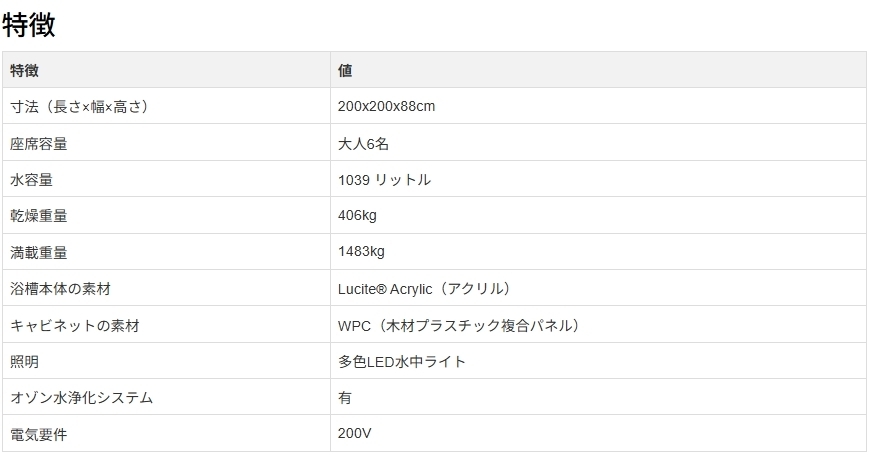Select the 寸法（長さ×幅×高さ）label cell
Image resolution: width=869 pixels, height=457 pixels.
click(x=79, y=107)
